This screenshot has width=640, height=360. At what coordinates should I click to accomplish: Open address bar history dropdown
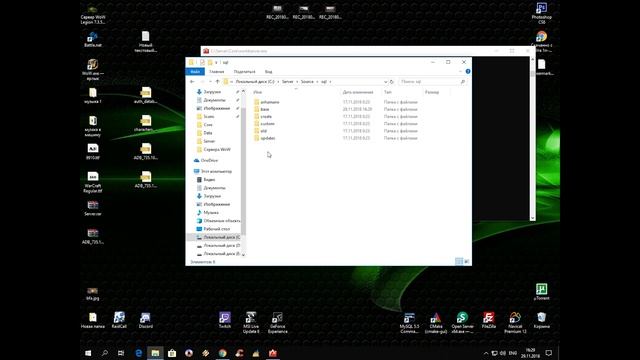point(385,82)
